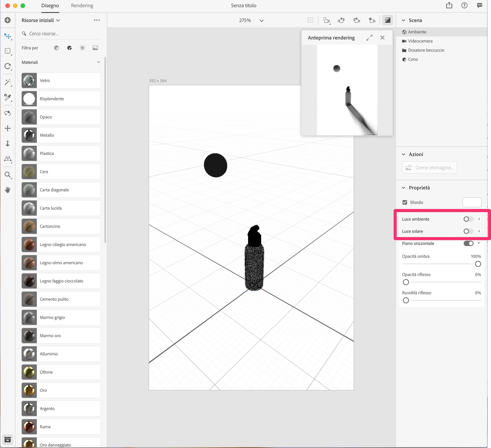Select the Zoom magnifier tool

(x=8, y=175)
